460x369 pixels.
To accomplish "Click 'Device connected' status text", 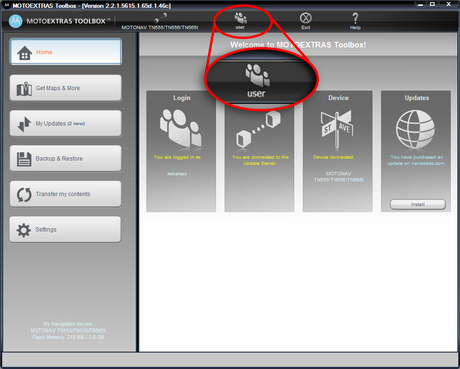I will point(333,157).
